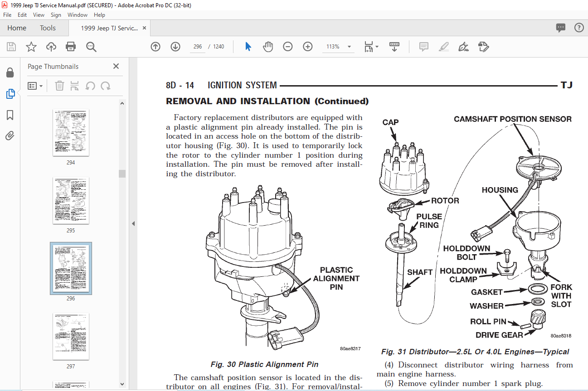Open the Help menu
This screenshot has width=588, height=391.
point(99,15)
